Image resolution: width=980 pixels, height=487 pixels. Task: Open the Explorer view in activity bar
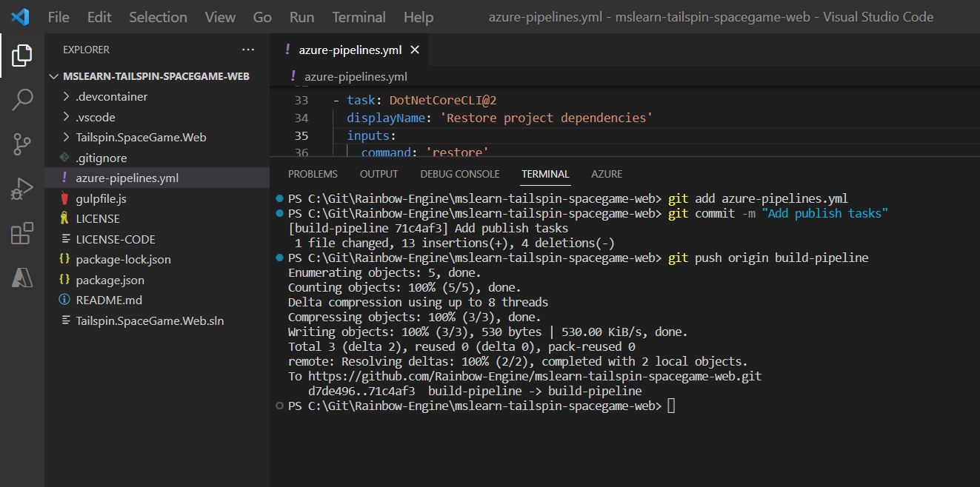click(22, 55)
